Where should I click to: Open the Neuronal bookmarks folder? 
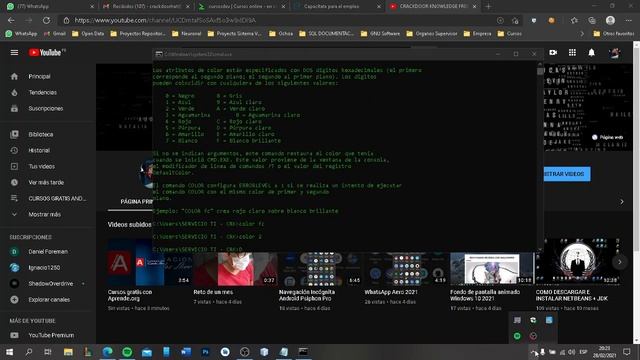(187, 33)
